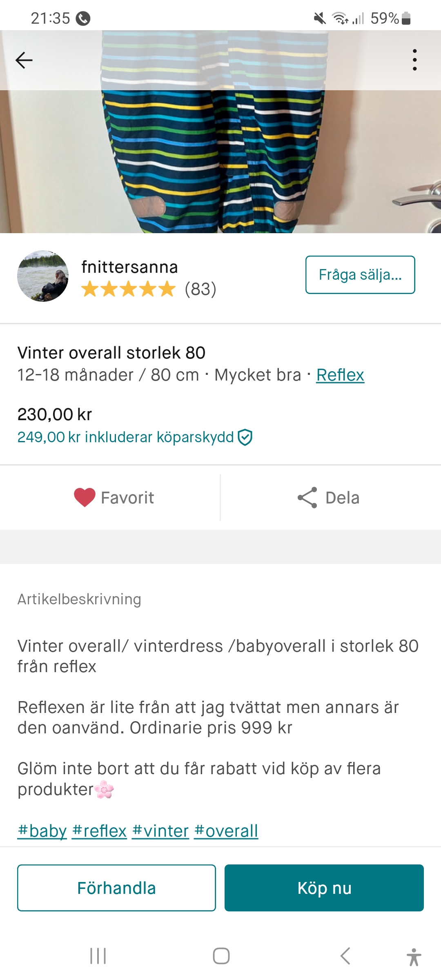Tap the Förhandla button
Screen dimensions: 441x980
(x=116, y=888)
